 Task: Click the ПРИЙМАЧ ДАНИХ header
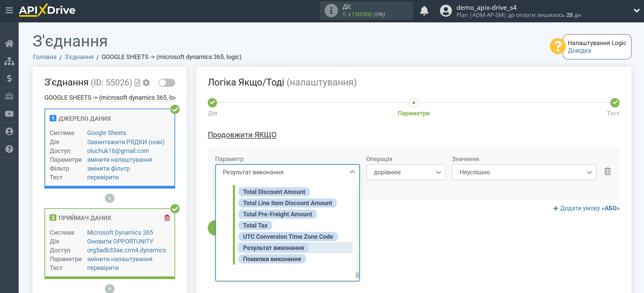[x=85, y=218]
